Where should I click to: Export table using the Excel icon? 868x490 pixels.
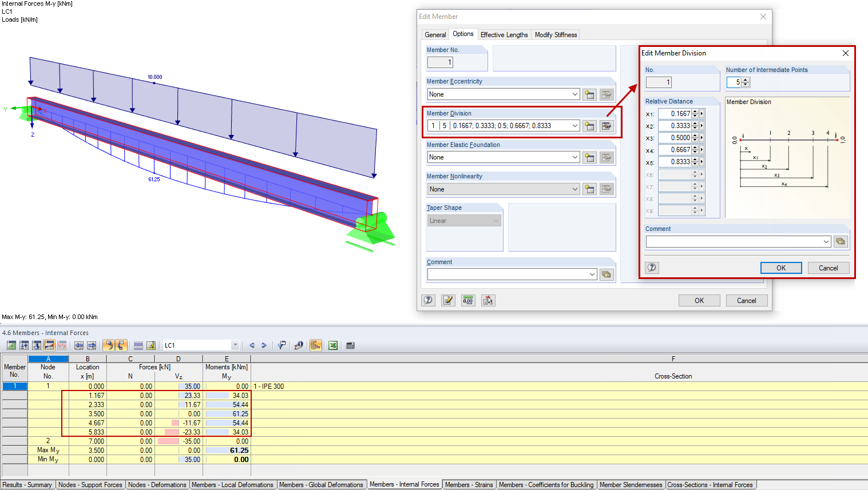[x=333, y=345]
